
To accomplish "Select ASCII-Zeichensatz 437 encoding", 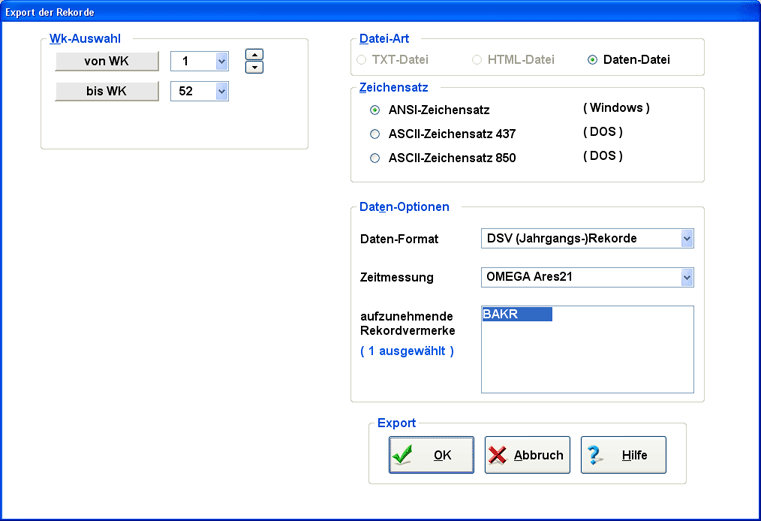I will point(375,133).
